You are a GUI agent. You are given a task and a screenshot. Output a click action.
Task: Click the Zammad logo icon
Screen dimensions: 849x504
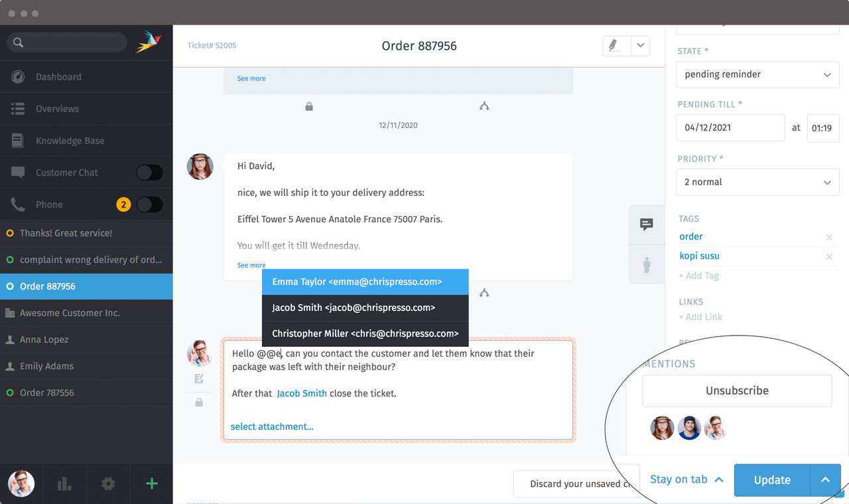coord(149,40)
